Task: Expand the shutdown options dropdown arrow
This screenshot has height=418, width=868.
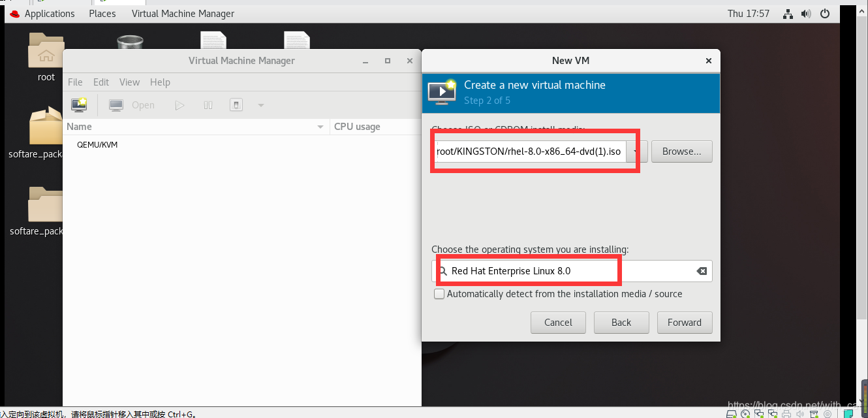Action: (260, 105)
